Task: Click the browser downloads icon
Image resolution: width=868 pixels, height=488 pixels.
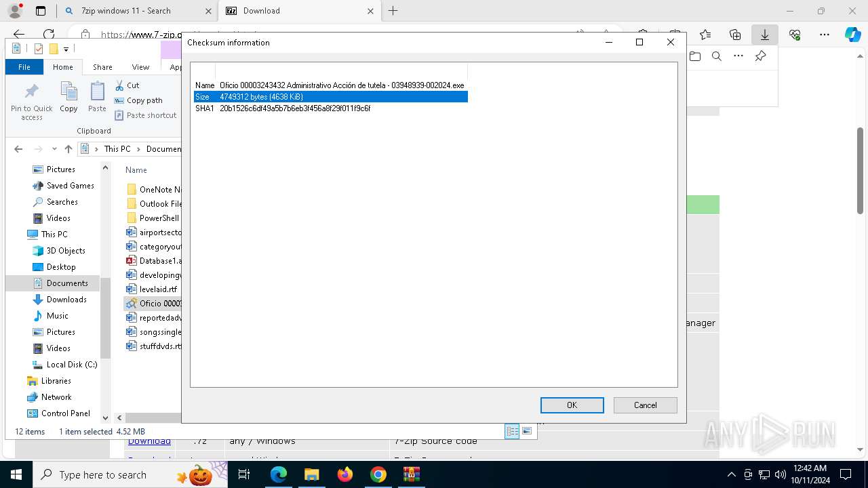Action: (x=764, y=35)
